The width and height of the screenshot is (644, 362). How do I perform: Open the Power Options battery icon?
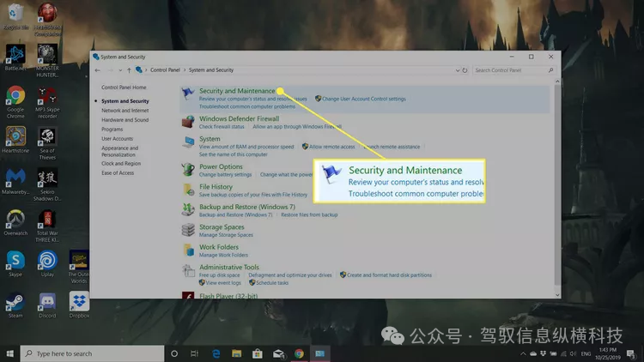[188, 170]
